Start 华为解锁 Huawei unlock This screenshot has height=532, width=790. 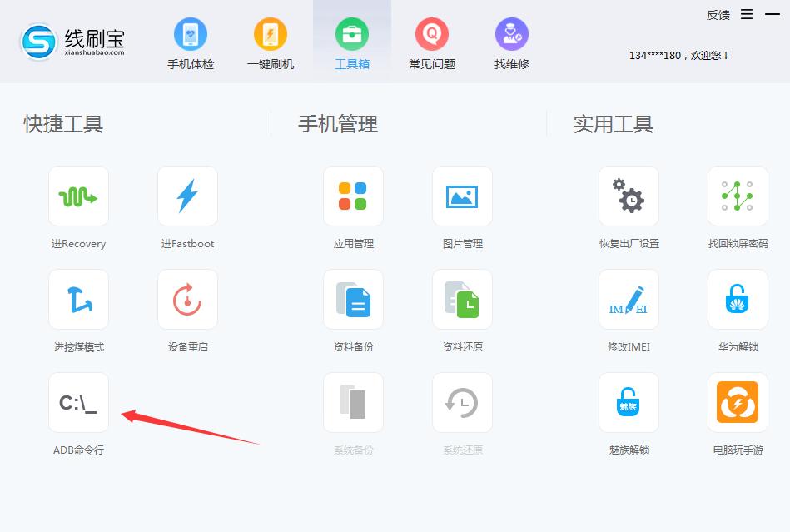coord(737,300)
